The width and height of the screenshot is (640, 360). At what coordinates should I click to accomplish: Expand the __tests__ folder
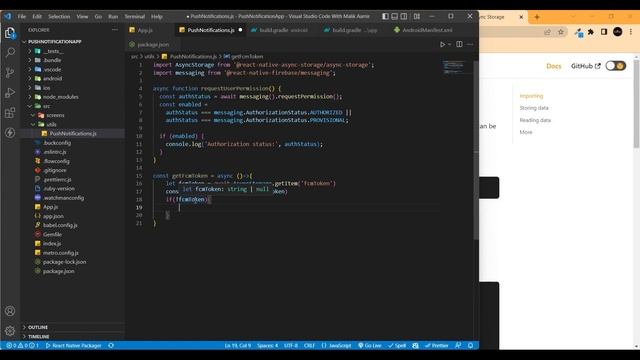[x=53, y=51]
